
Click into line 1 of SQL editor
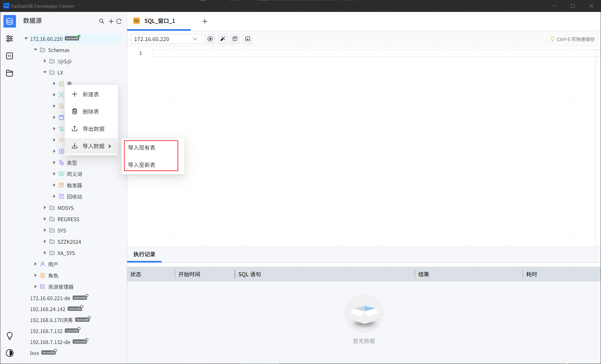(x=373, y=53)
